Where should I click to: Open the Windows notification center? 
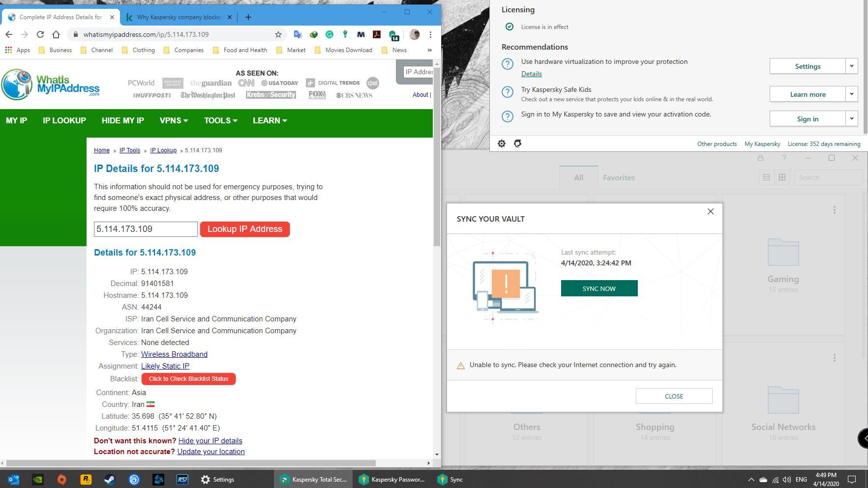coord(852,480)
